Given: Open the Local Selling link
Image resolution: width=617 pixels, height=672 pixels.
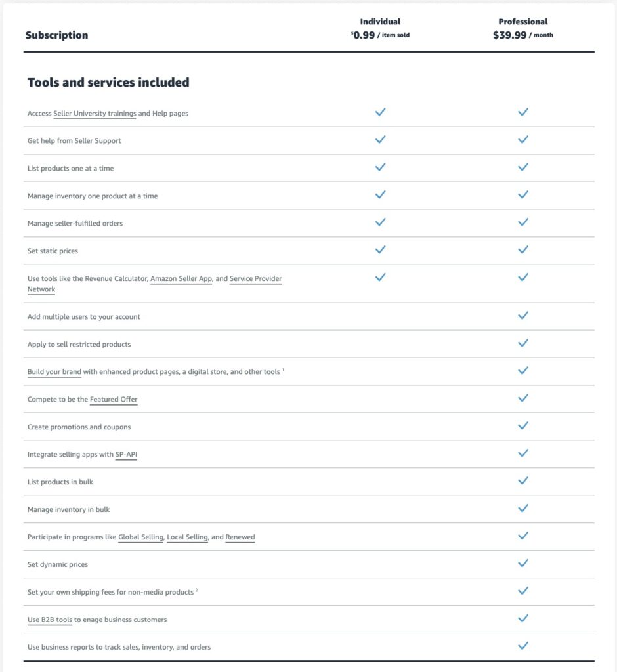Looking at the screenshot, I should [188, 537].
